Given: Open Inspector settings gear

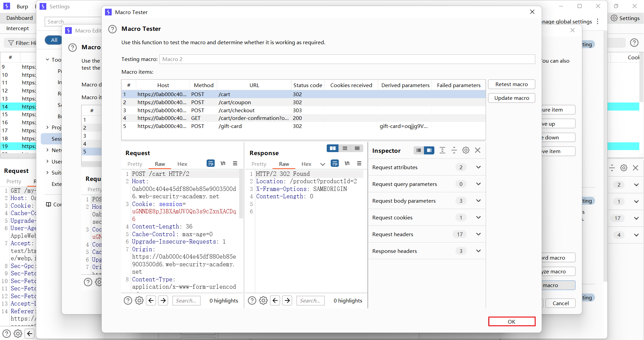Looking at the screenshot, I should [466, 150].
